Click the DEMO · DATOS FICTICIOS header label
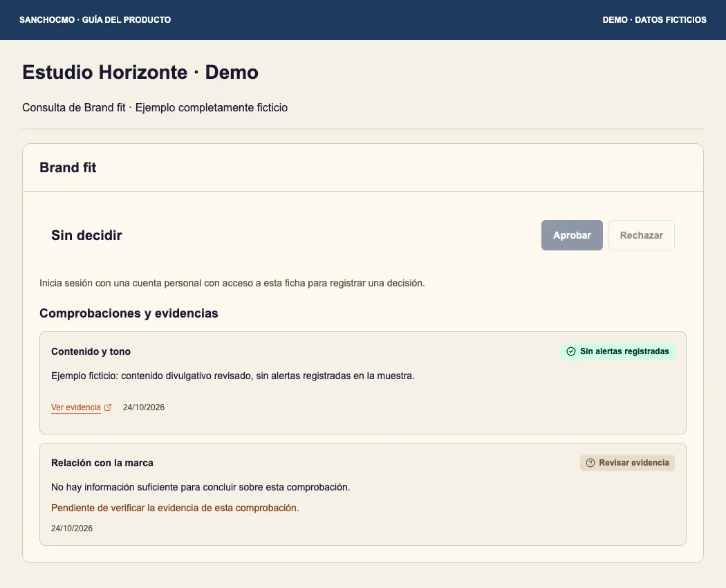 tap(654, 20)
